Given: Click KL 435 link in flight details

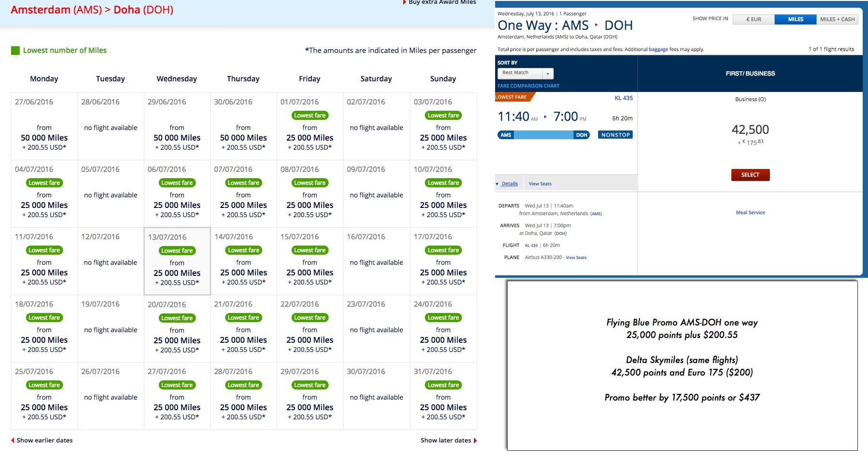Looking at the screenshot, I should [531, 246].
